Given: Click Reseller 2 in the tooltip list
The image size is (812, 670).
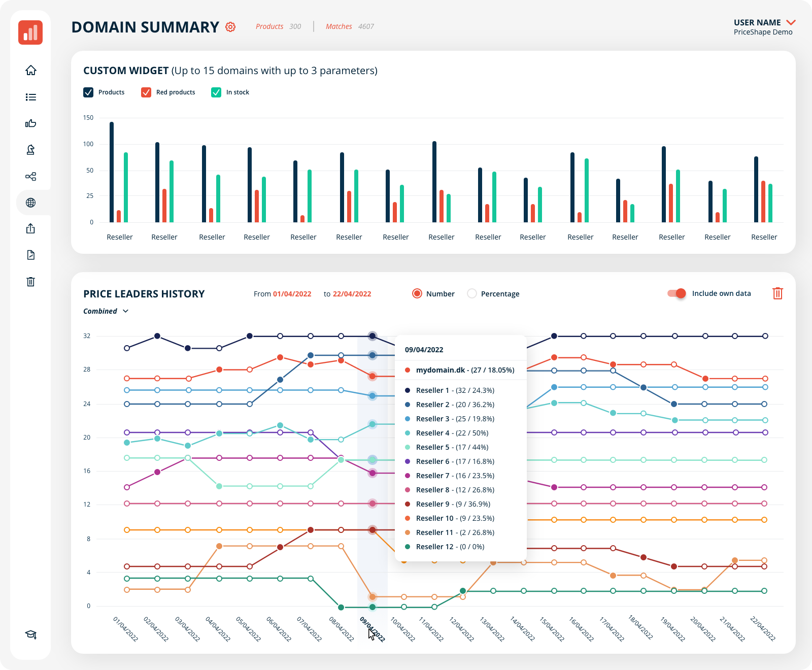Looking at the screenshot, I should (x=450, y=405).
